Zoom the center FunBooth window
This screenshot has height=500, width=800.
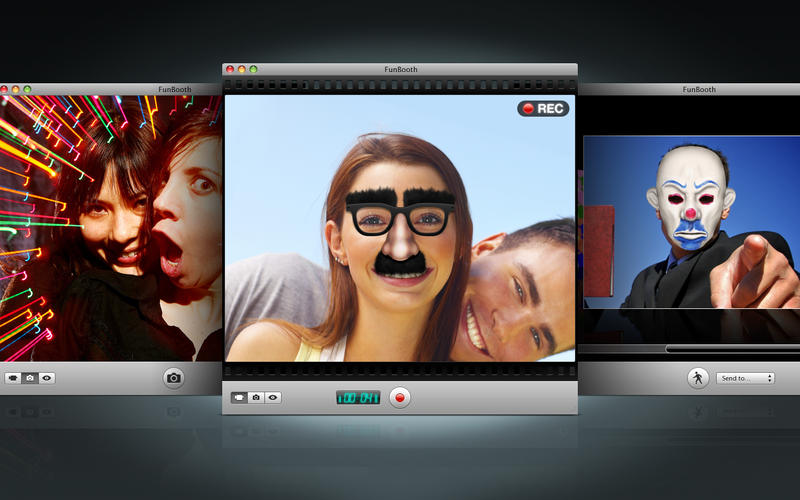254,69
